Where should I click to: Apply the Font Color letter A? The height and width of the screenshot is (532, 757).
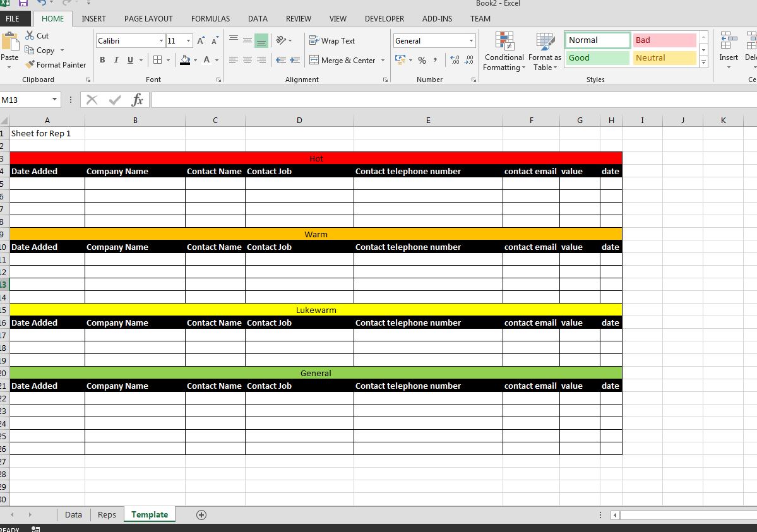[x=206, y=60]
